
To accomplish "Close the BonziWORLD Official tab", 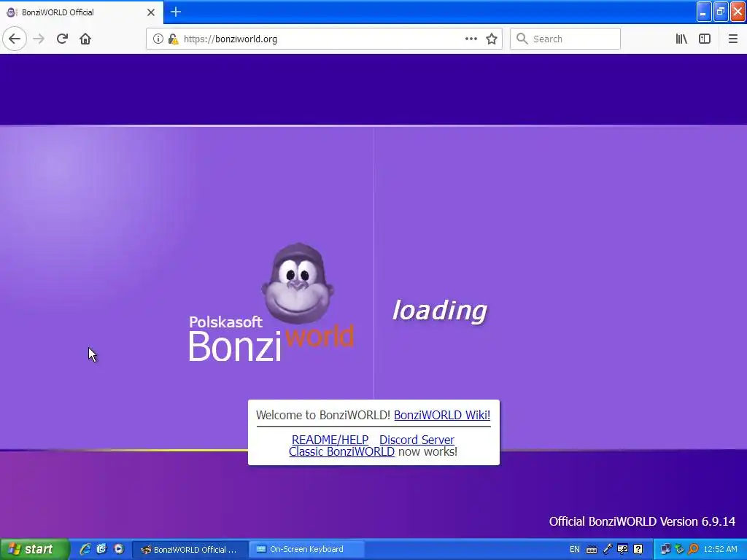I will 150,12.
